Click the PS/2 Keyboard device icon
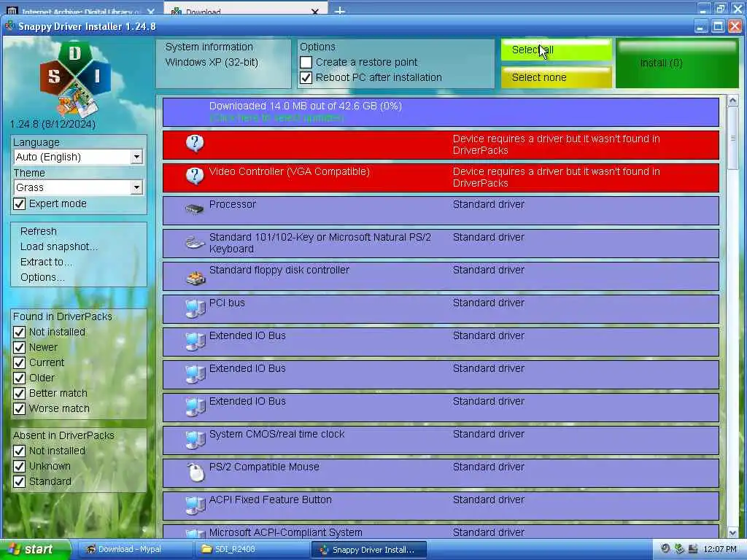The image size is (747, 560). [195, 242]
